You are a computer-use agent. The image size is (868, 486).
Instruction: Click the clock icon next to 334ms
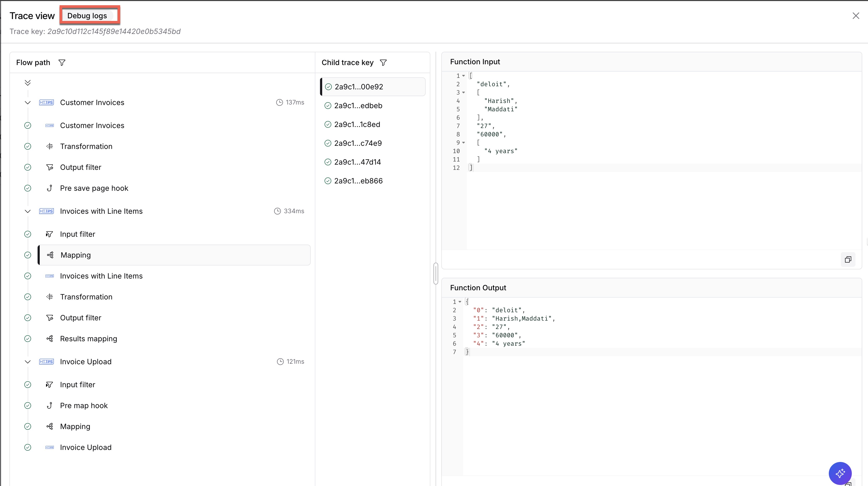pos(277,211)
